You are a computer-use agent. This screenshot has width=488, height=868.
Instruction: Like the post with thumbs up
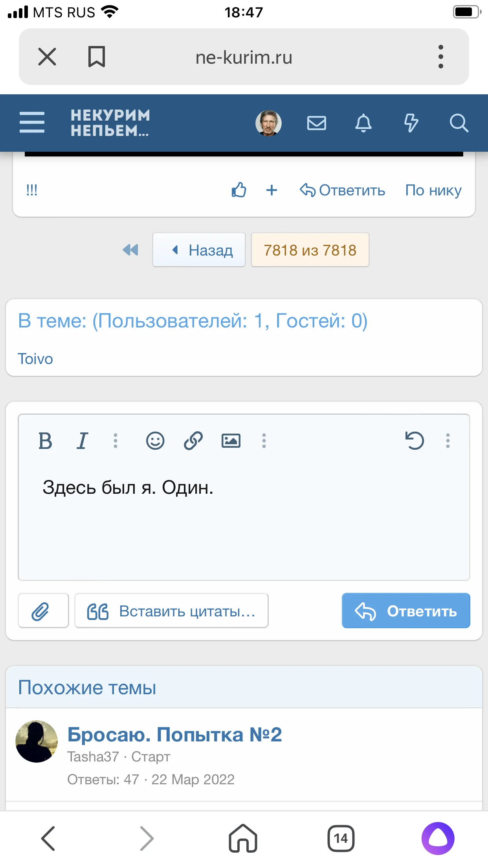click(x=238, y=190)
